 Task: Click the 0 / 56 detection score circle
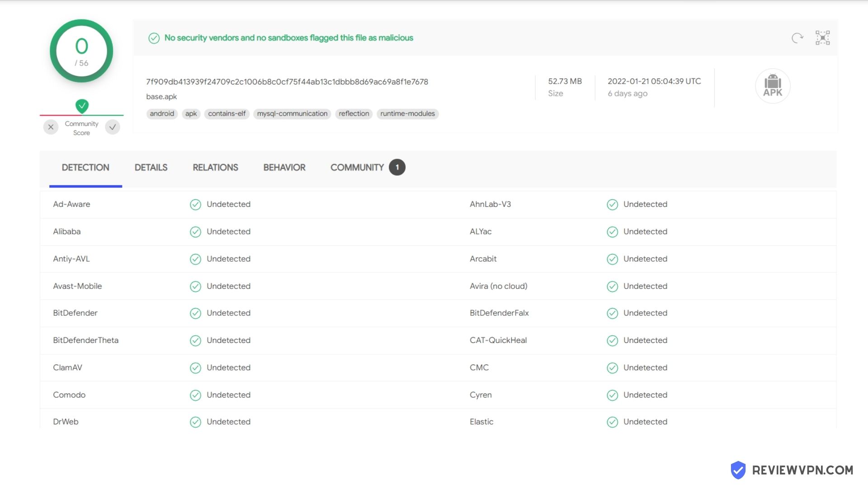tap(81, 51)
